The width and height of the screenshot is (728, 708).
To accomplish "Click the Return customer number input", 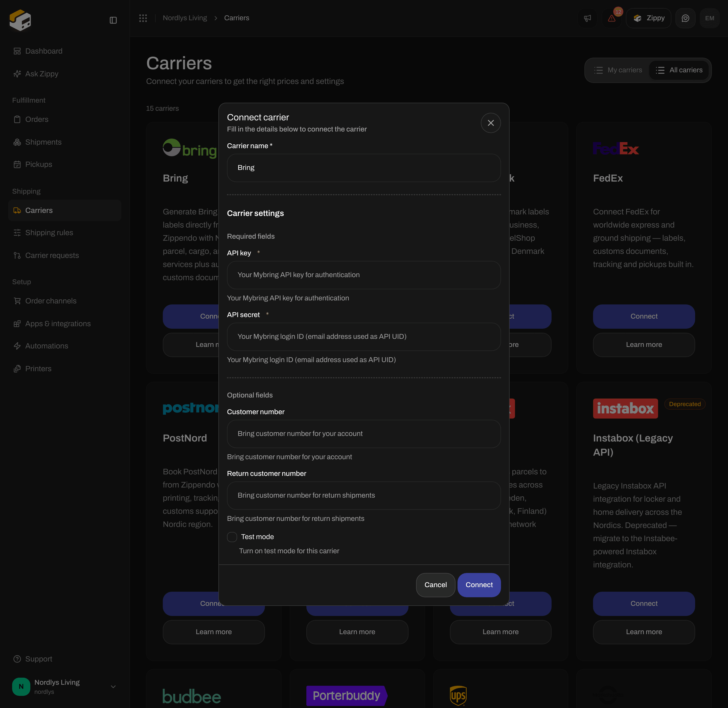I will click(364, 495).
